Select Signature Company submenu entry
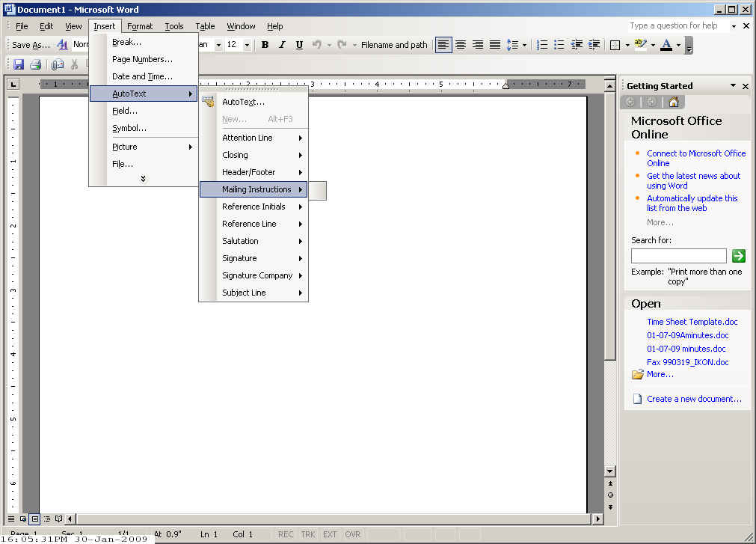 pyautogui.click(x=253, y=275)
